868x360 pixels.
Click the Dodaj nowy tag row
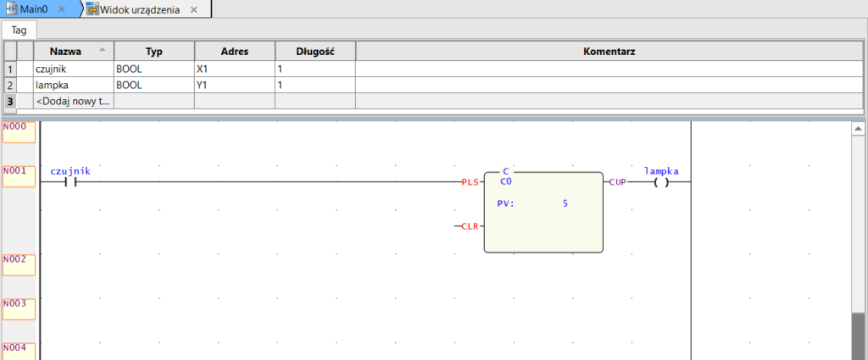pyautogui.click(x=74, y=101)
